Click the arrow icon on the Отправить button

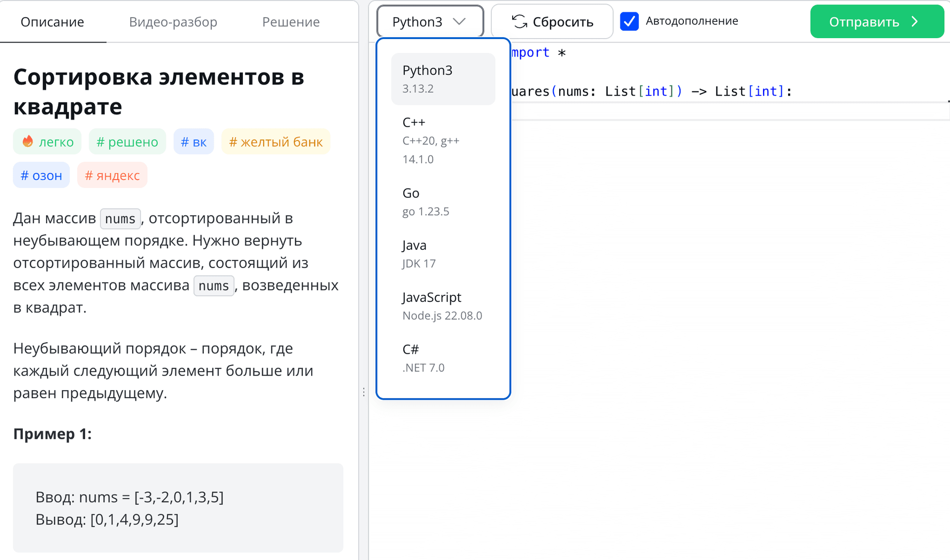click(915, 22)
